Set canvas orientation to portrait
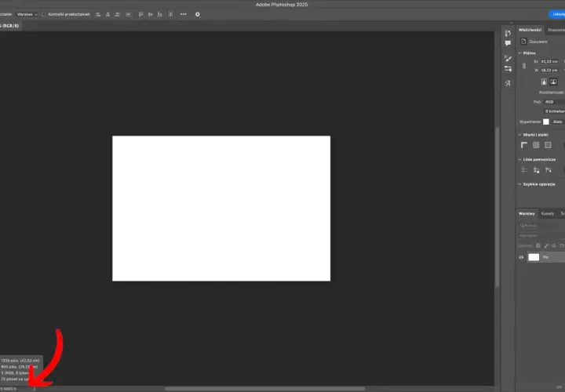 544,82
